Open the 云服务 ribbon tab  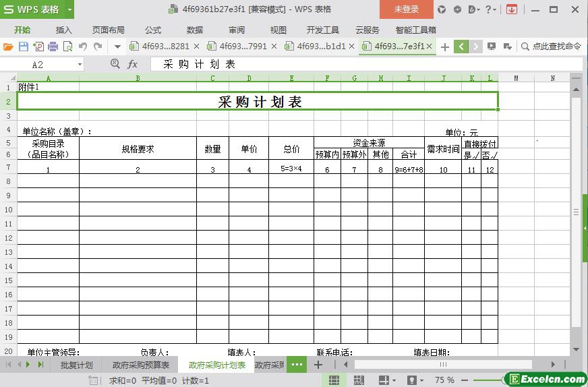tap(367, 30)
